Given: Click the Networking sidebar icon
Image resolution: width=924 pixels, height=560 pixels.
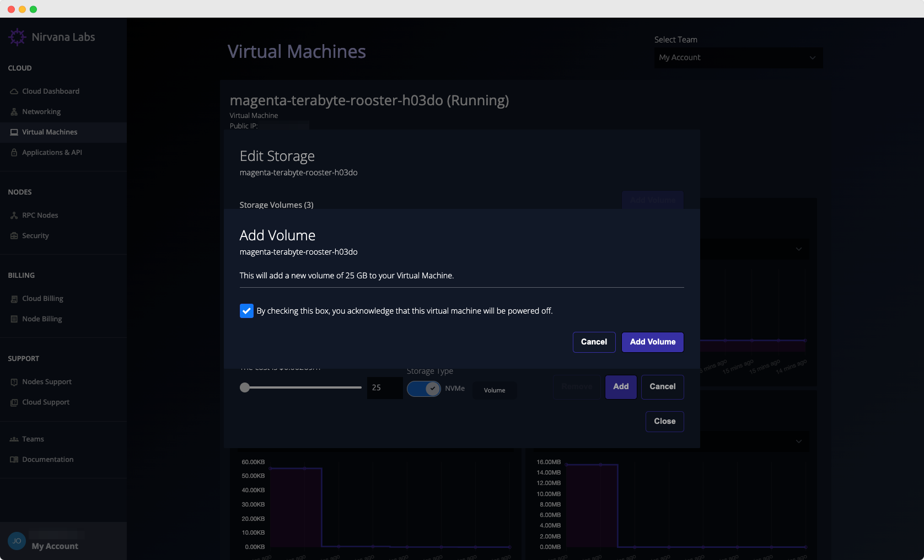Looking at the screenshot, I should (14, 112).
